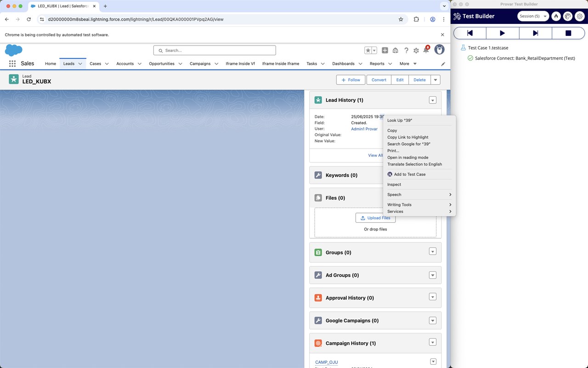Play the test in Test Builder
The height and width of the screenshot is (368, 588).
[x=503, y=33]
